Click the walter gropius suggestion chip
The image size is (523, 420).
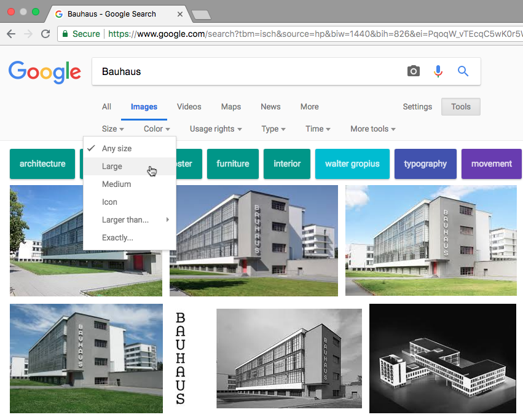352,164
